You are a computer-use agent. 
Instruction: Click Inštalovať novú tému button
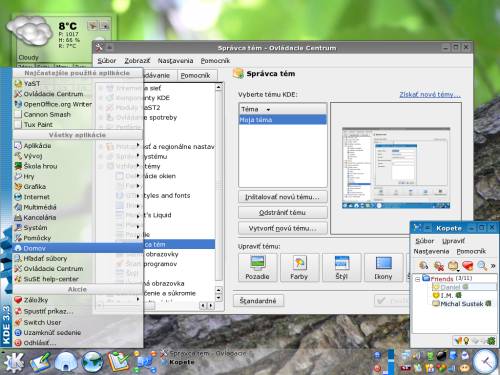click(x=283, y=197)
